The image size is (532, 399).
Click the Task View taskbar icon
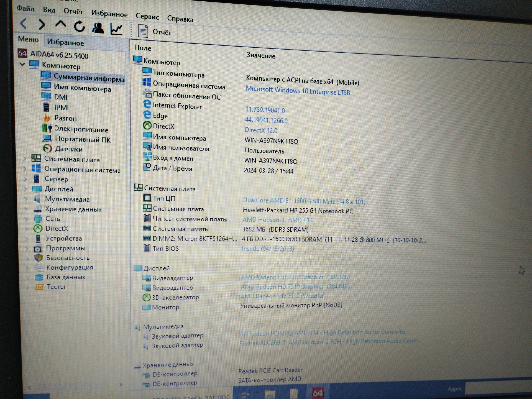coord(244,395)
